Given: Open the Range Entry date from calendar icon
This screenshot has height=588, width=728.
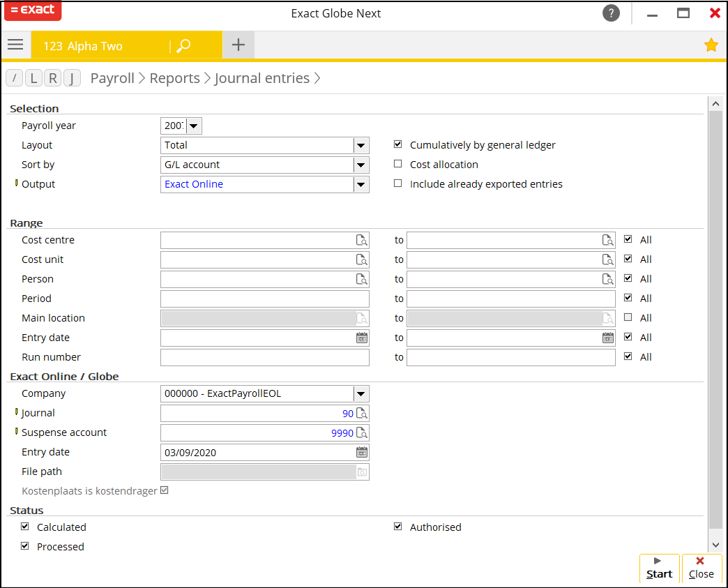Looking at the screenshot, I should (x=362, y=338).
